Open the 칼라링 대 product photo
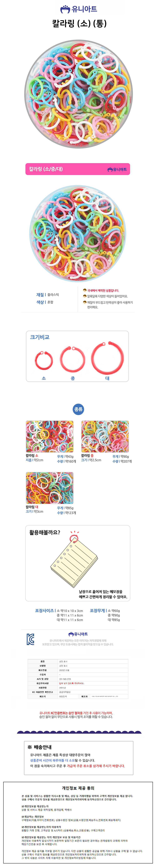Image resolution: width=156 pixels, height=868 pixels. point(49,488)
